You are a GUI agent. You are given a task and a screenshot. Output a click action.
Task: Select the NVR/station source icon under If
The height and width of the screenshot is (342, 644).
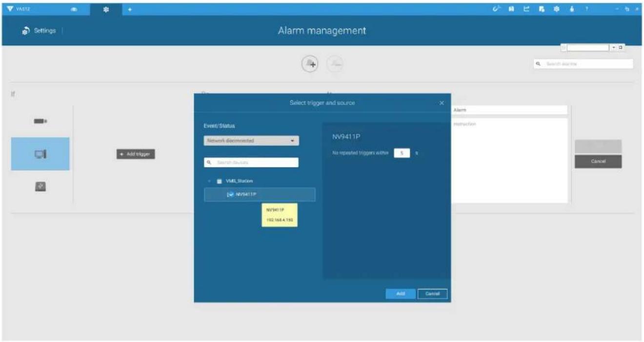coord(40,154)
